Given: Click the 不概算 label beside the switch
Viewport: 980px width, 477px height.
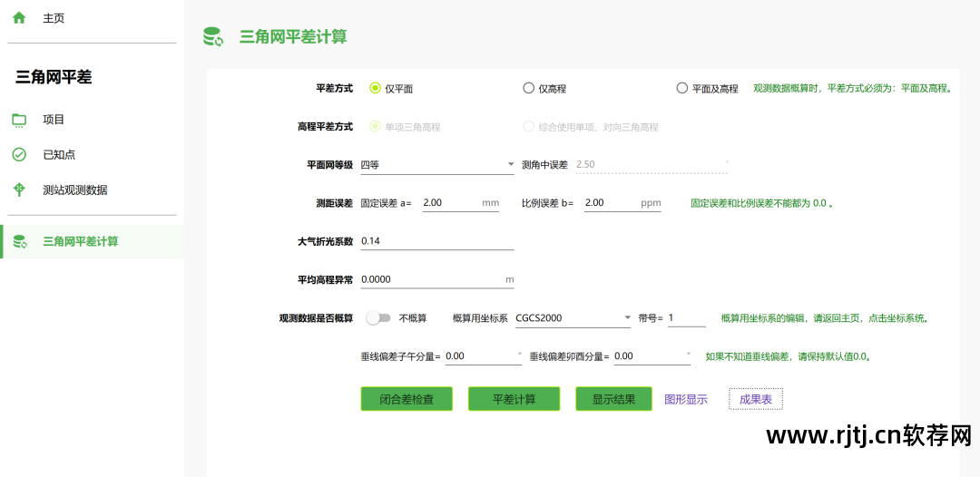Looking at the screenshot, I should [x=413, y=318].
